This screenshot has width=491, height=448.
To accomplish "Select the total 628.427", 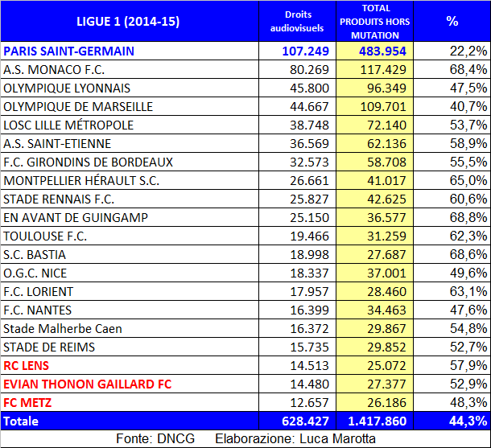I will 306,421.
